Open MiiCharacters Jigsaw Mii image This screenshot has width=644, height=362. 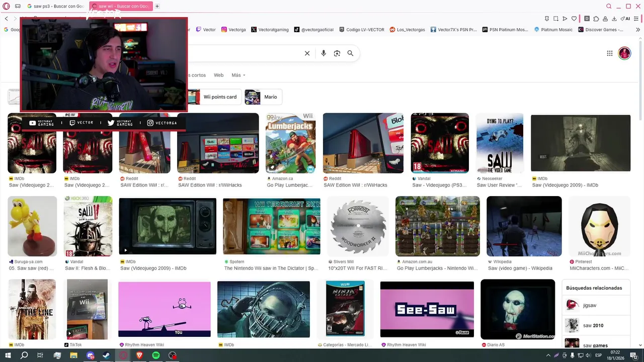(x=599, y=226)
